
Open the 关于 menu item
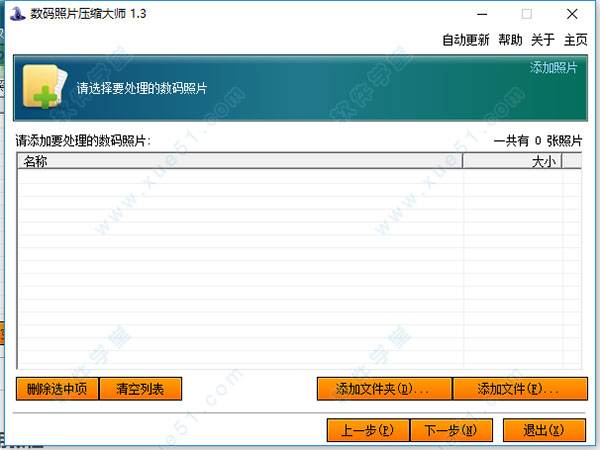[x=543, y=40]
